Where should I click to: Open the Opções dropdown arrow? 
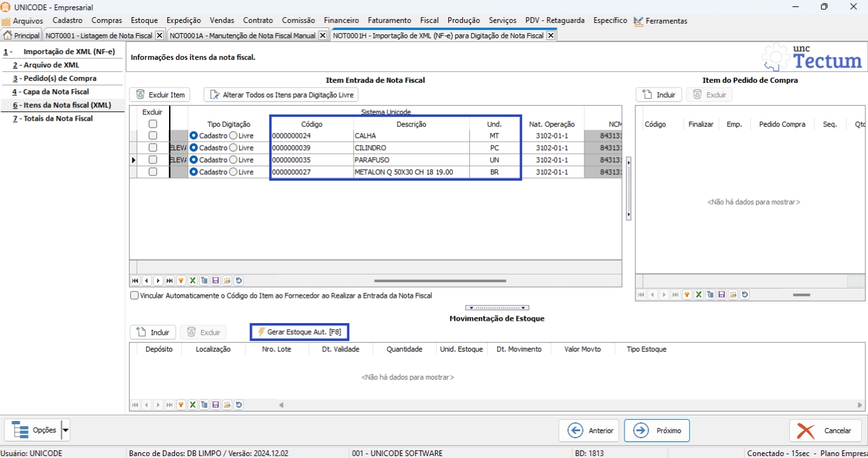tap(65, 431)
